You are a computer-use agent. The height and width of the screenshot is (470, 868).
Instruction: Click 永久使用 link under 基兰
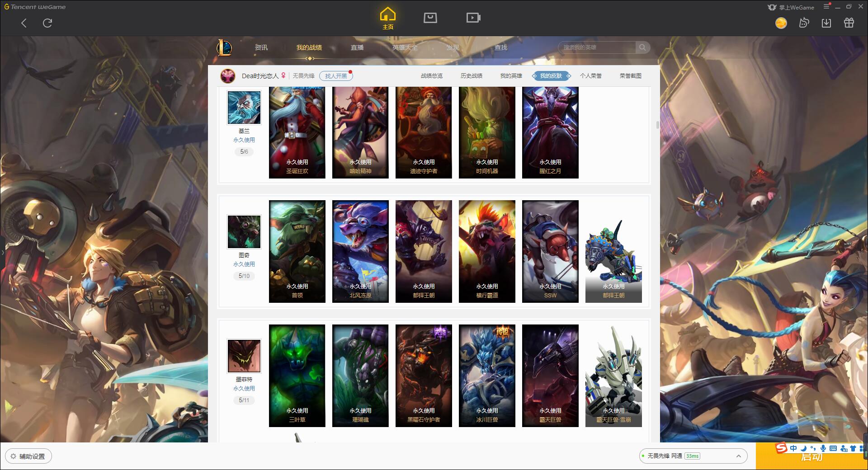(244, 140)
